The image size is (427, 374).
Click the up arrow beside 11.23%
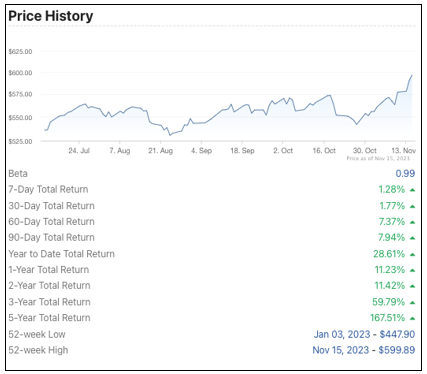412,270
